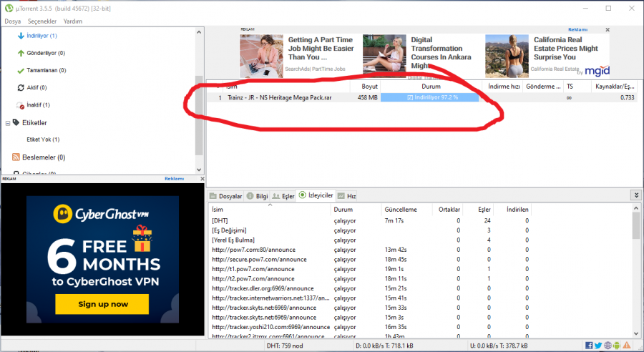Switch to the İzleyiciler tab
This screenshot has height=352, width=644.
316,195
